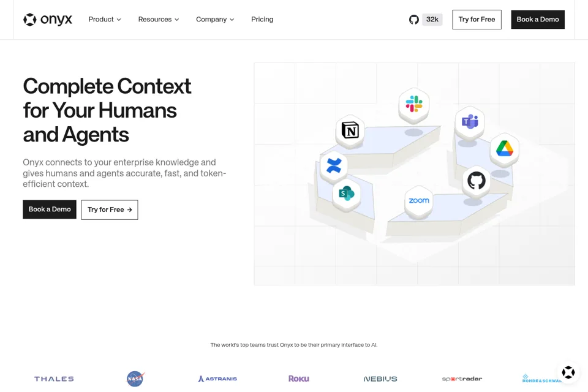The image size is (588, 392).
Task: Click Try for Free in the header
Action: click(477, 20)
